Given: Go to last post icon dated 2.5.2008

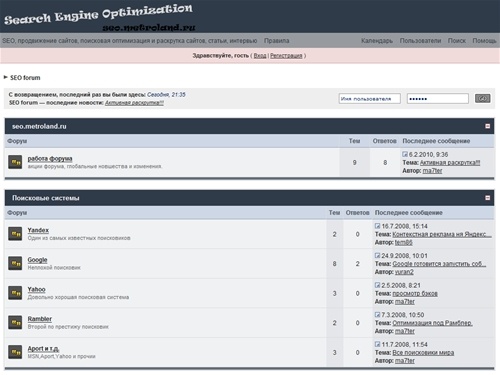Looking at the screenshot, I should pos(377,285).
